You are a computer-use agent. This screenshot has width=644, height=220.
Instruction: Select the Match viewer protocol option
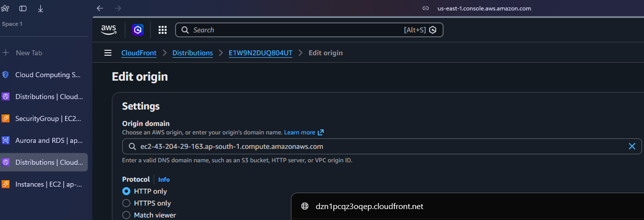[x=126, y=215]
